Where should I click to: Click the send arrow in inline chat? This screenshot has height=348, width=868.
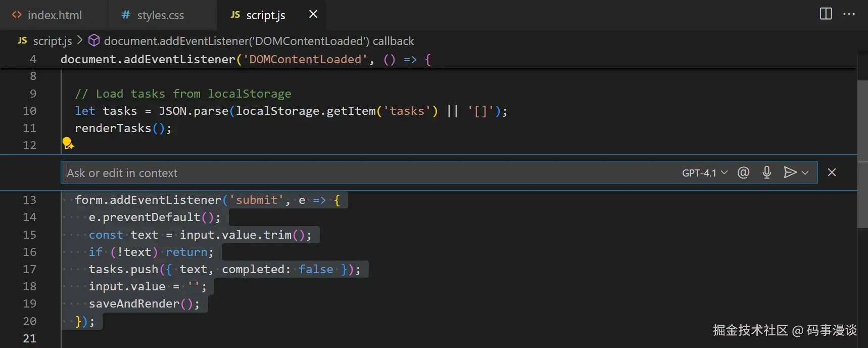[x=789, y=172]
